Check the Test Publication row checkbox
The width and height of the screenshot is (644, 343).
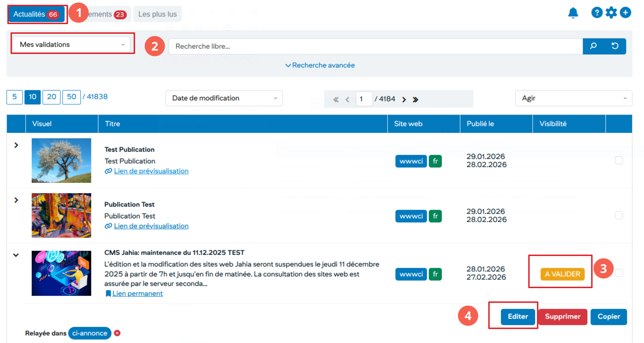pyautogui.click(x=619, y=160)
